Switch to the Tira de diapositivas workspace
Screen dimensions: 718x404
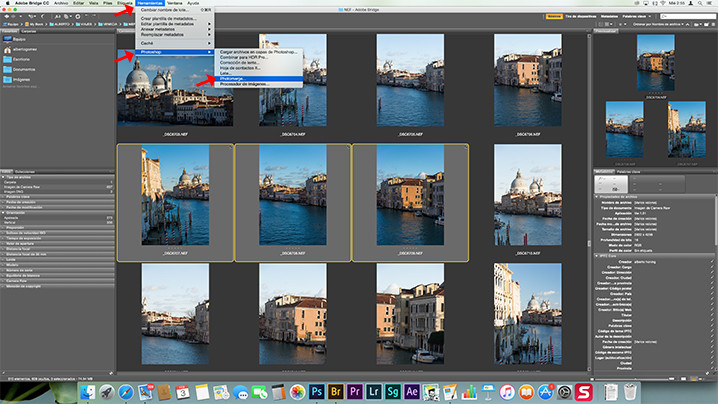click(580, 16)
